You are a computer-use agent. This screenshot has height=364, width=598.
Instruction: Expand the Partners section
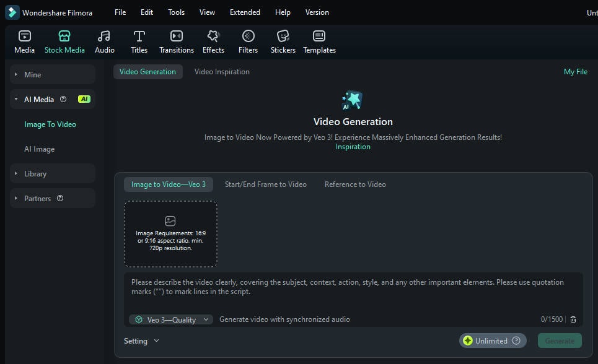click(x=15, y=198)
